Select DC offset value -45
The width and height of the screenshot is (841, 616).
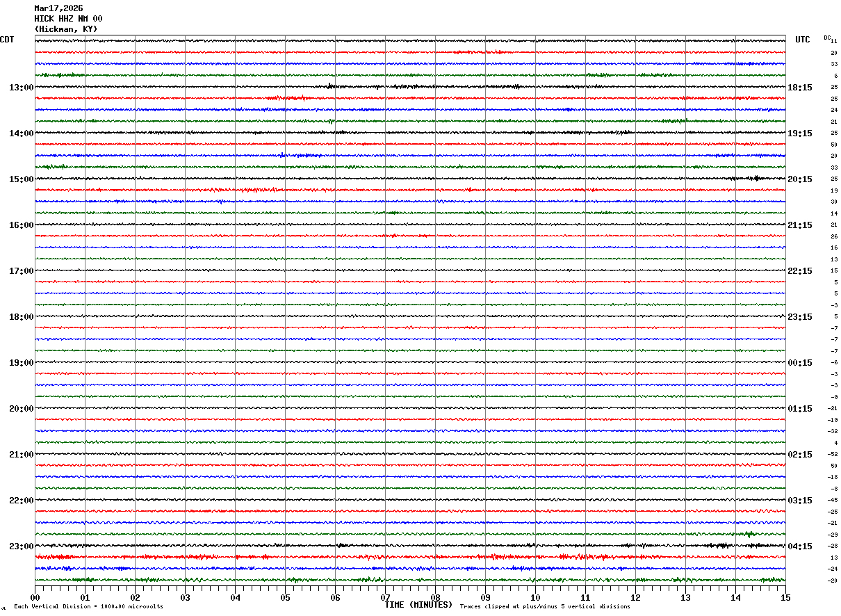833,501
